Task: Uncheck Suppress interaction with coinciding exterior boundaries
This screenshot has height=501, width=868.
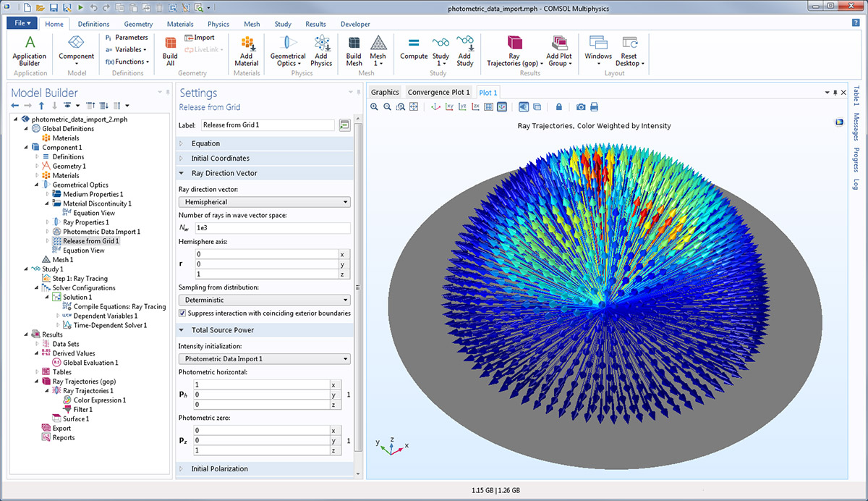Action: pos(182,313)
